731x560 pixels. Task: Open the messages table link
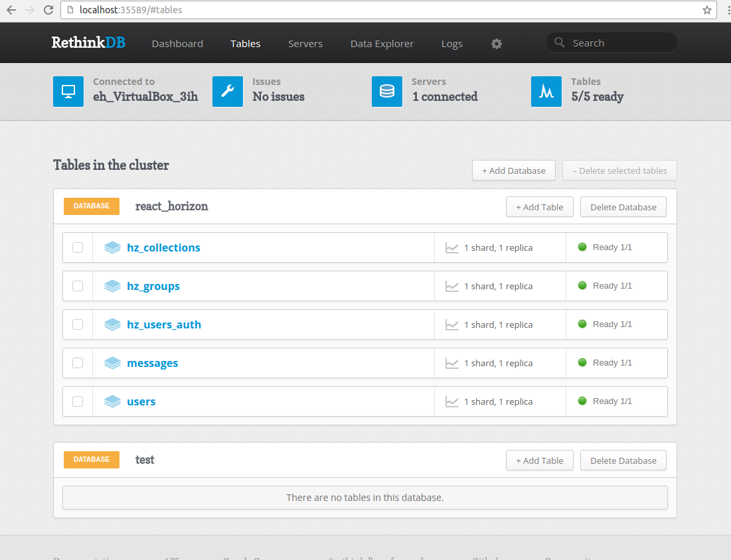click(153, 363)
